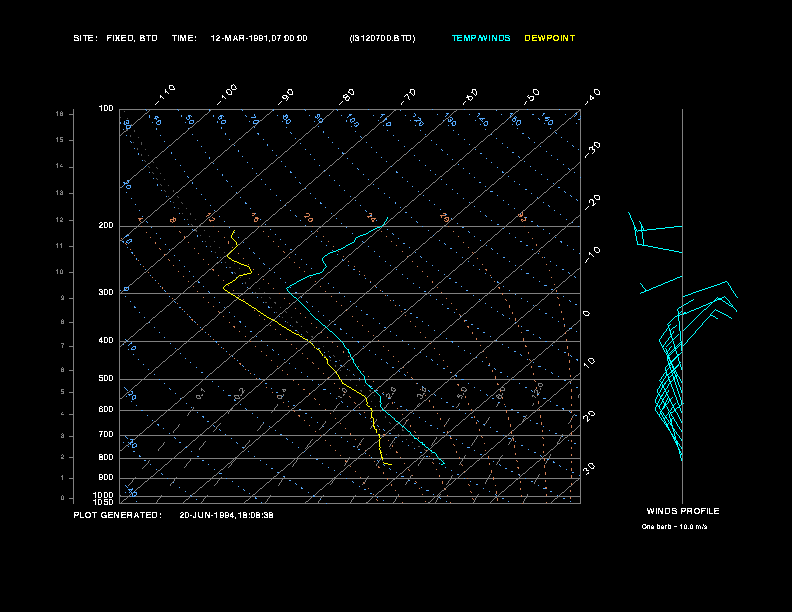
Task: Click the 30 isotherm label on right edge
Action: [x=589, y=468]
